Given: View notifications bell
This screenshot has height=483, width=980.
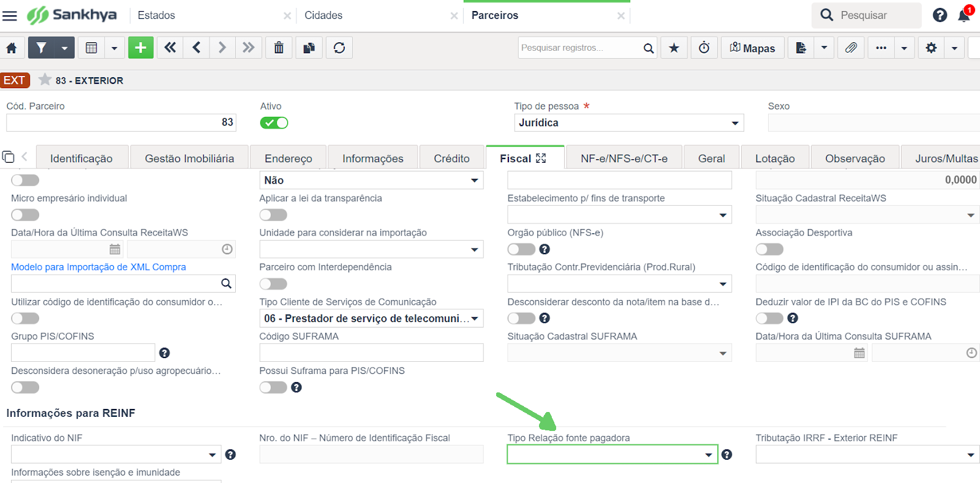Looking at the screenshot, I should tap(964, 15).
